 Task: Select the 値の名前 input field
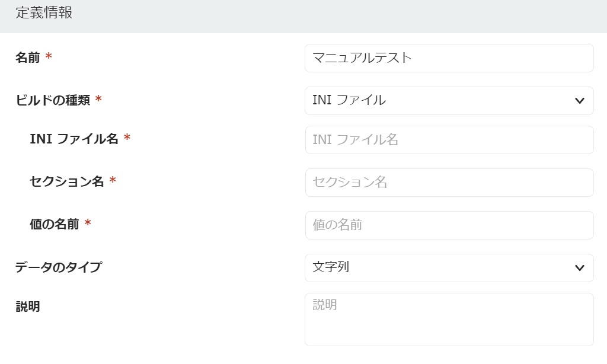point(449,225)
